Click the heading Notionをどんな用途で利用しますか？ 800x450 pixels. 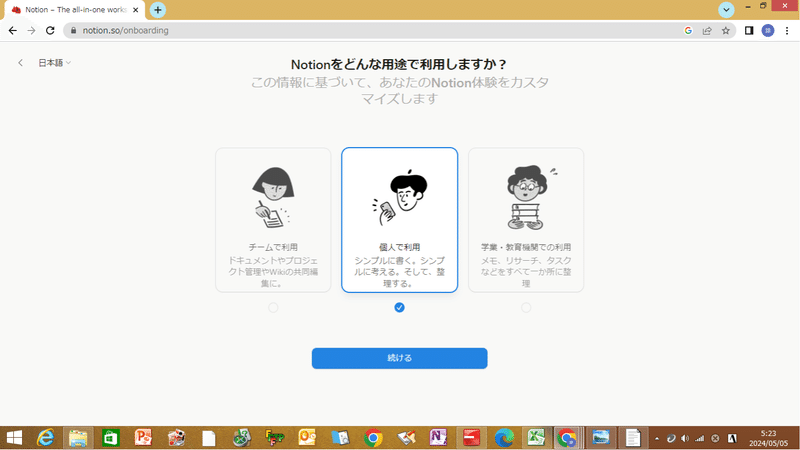[399, 65]
